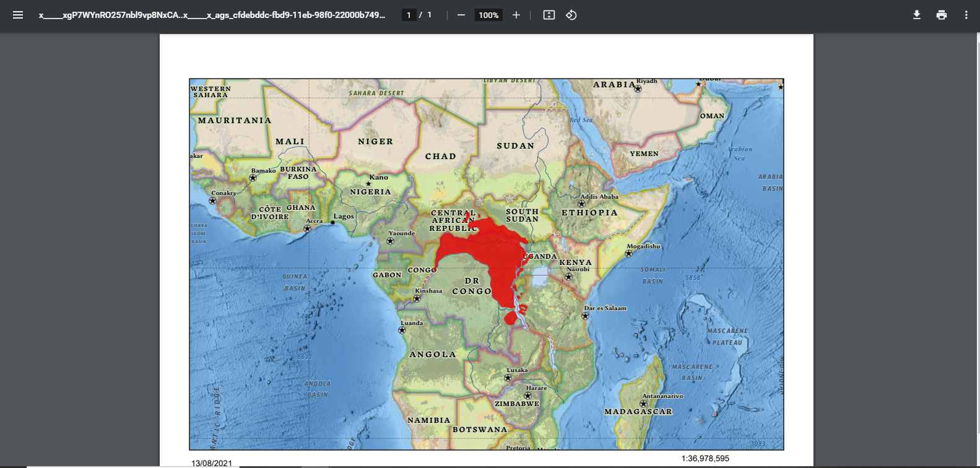The height and width of the screenshot is (468, 980).
Task: Click the SUDAN country label
Action: tap(515, 146)
